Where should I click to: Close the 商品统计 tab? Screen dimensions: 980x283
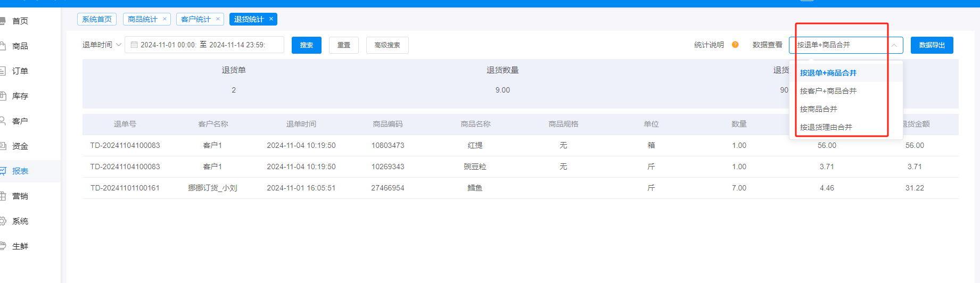[164, 19]
